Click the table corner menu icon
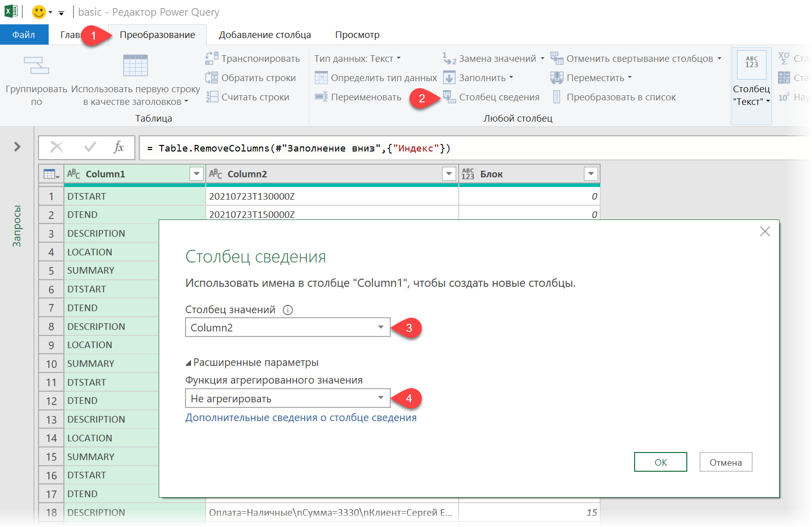812x527 pixels. coord(51,174)
